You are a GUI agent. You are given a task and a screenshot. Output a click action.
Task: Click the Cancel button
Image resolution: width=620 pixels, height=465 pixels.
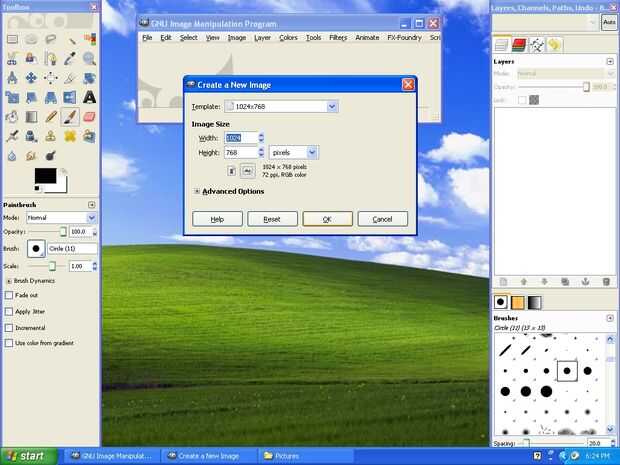click(x=382, y=219)
